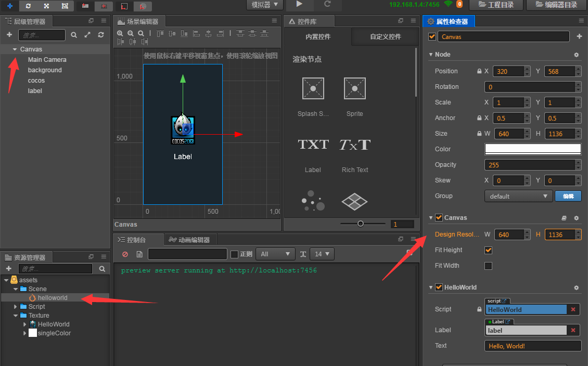
Task: Select the 属性检查器 inspector tab
Action: click(x=449, y=21)
